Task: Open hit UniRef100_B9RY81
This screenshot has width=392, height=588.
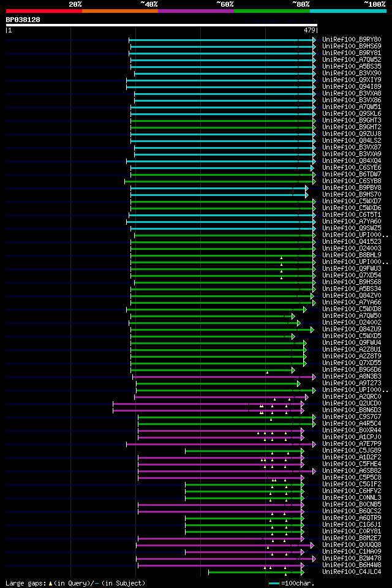Action: pyautogui.click(x=352, y=53)
